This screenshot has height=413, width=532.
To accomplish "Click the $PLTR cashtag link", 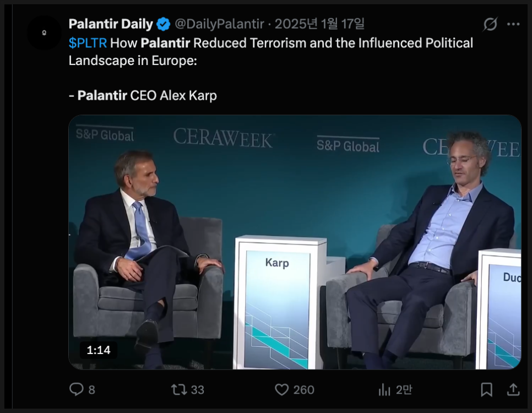I will [88, 43].
